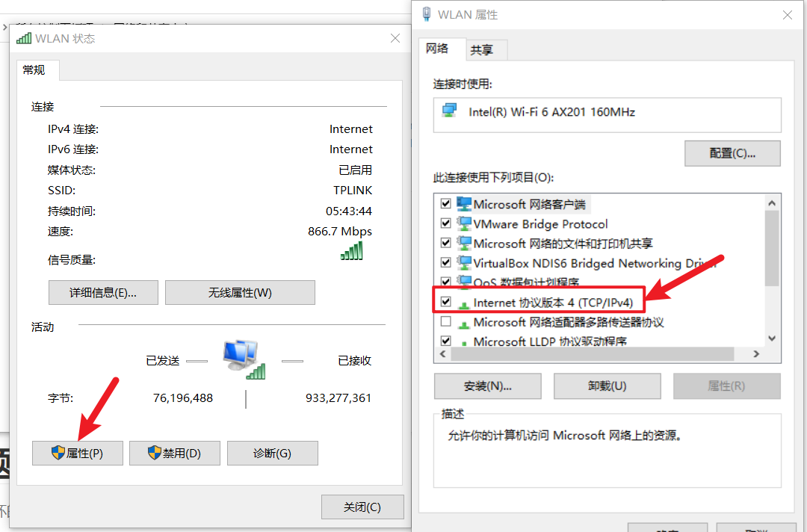Uncheck Internet 协议版本 4 (TCP/IPv4) checkbox
Image resolution: width=807 pixels, height=532 pixels.
pos(445,302)
